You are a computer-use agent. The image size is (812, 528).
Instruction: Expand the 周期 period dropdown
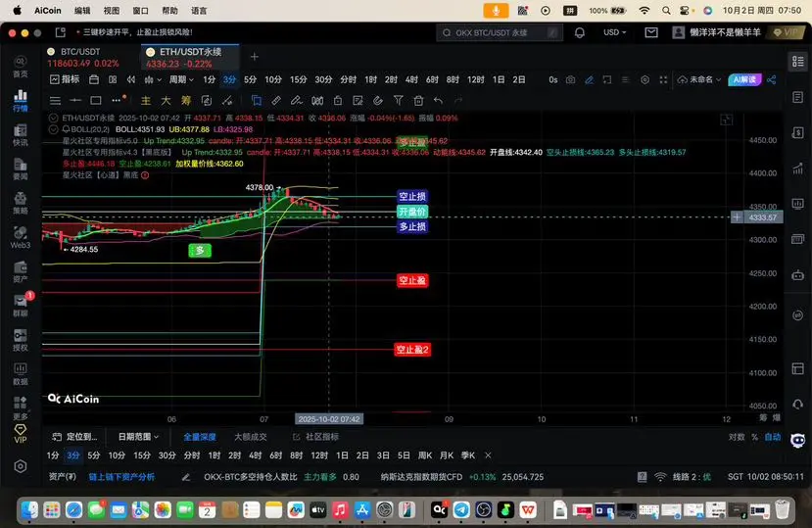pyautogui.click(x=181, y=79)
